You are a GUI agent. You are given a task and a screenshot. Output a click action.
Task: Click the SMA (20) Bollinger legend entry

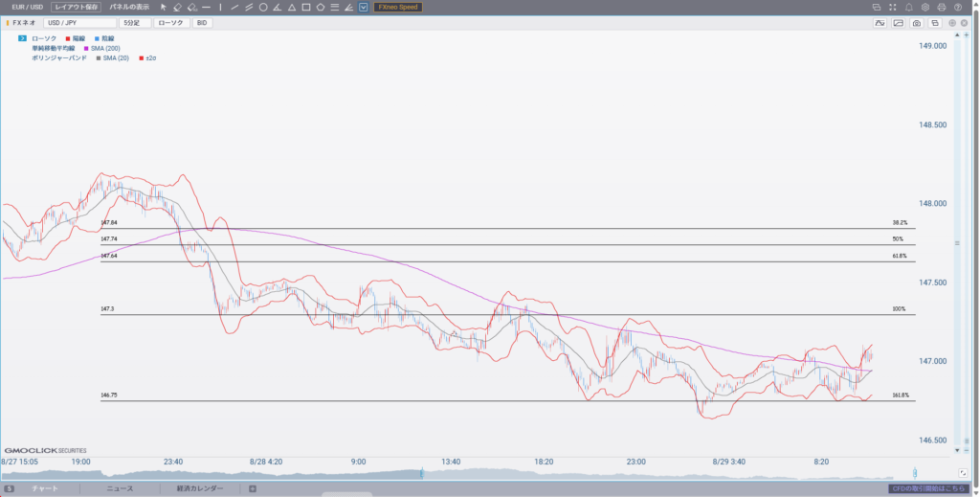coord(116,58)
